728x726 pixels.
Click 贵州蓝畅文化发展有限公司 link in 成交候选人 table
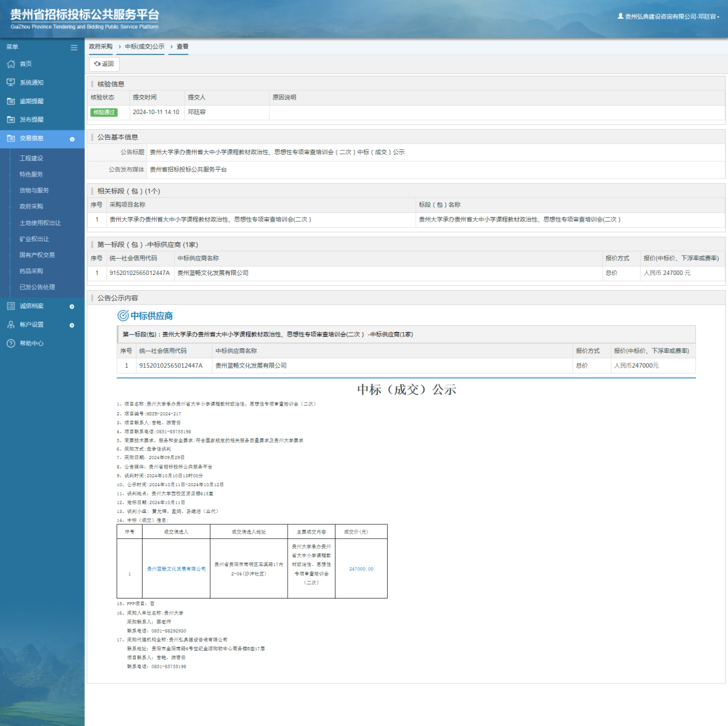click(177, 569)
